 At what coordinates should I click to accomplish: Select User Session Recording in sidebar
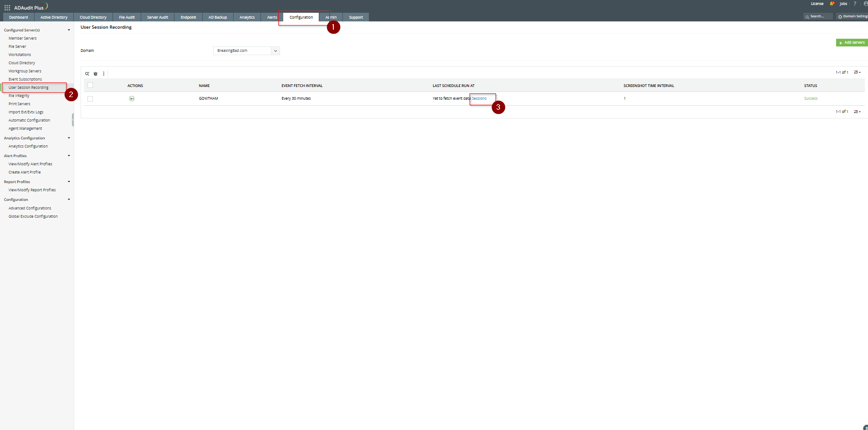pos(29,87)
